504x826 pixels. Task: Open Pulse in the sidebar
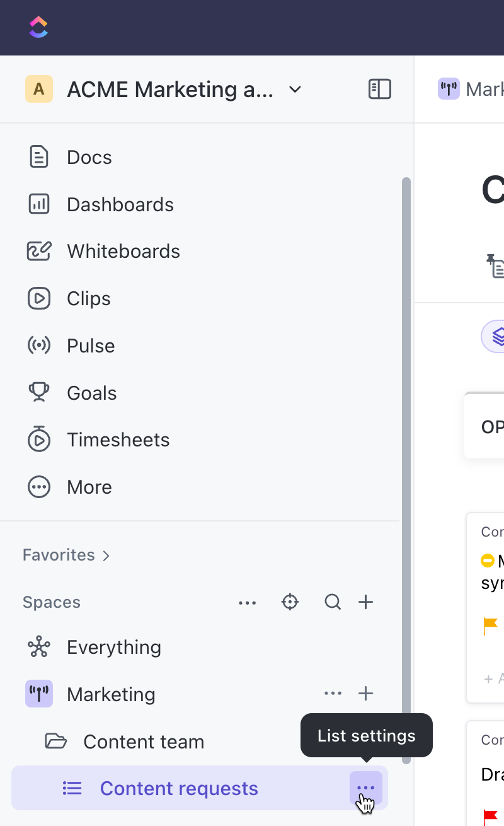pos(91,346)
